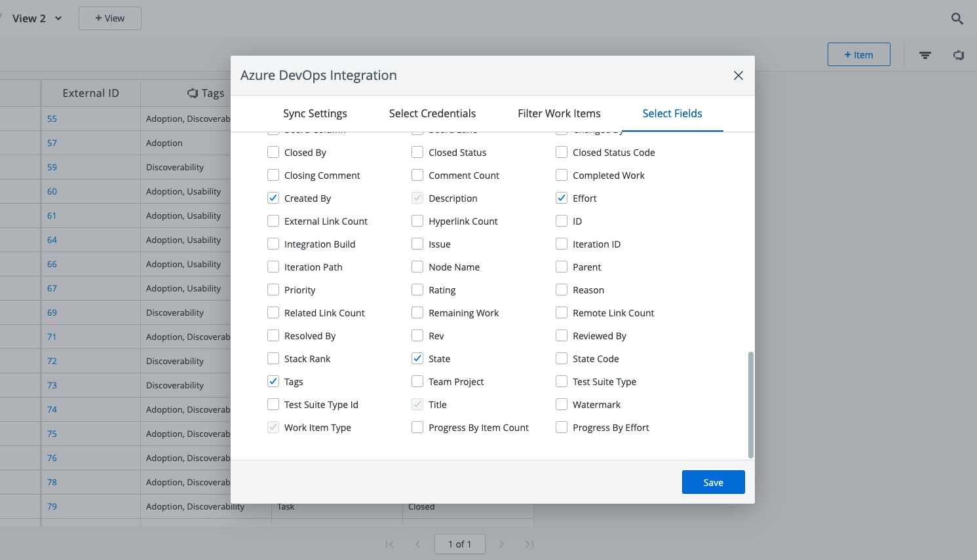
Task: Uncheck the State field
Action: pyautogui.click(x=417, y=358)
